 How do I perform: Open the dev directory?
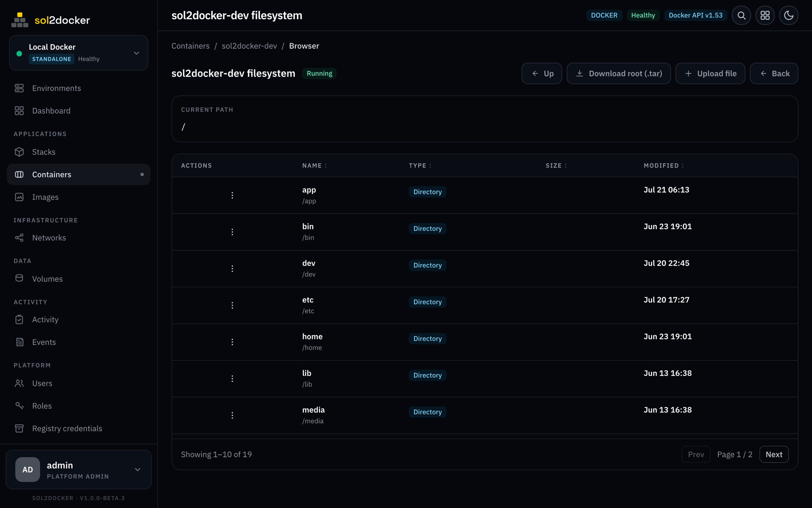pos(309,263)
